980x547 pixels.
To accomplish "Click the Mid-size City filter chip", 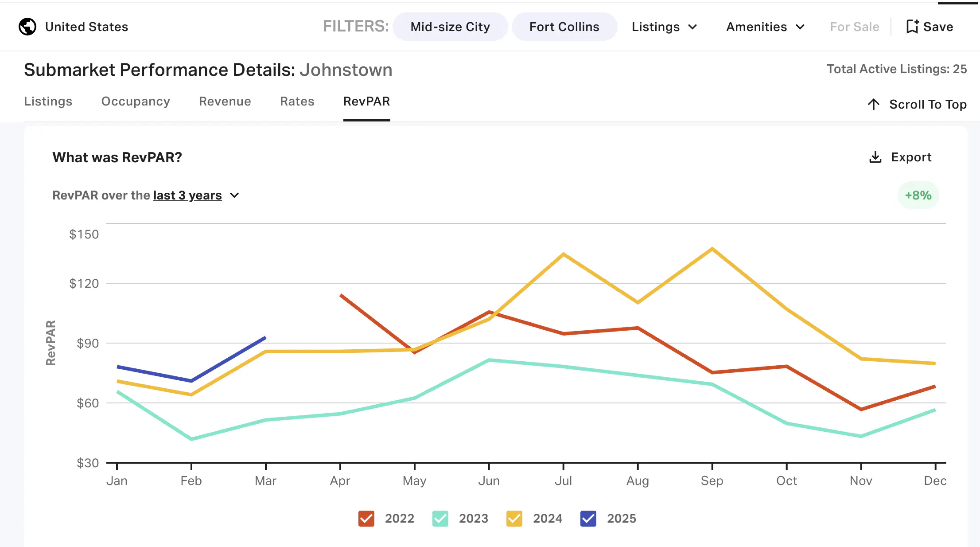I will point(450,27).
